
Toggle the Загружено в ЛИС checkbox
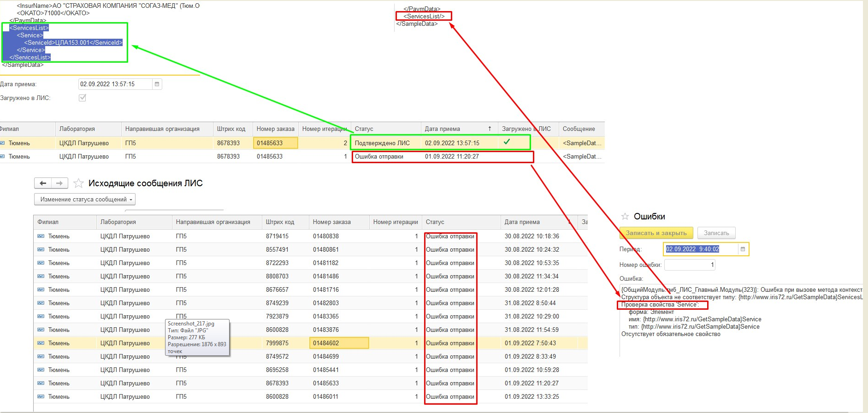tap(83, 98)
